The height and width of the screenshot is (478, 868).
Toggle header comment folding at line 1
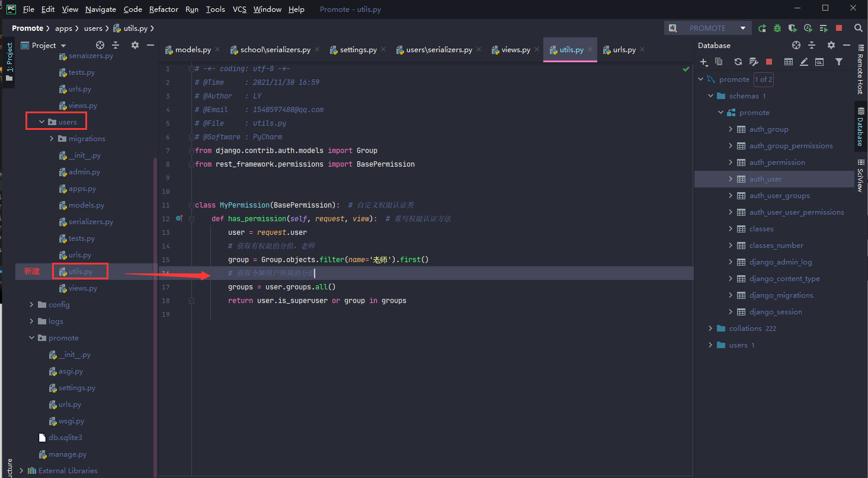coord(191,69)
